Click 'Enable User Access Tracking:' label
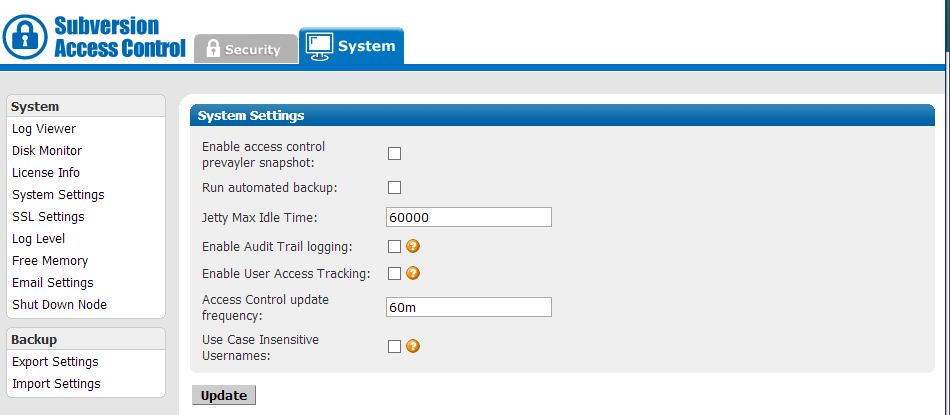 tap(286, 274)
